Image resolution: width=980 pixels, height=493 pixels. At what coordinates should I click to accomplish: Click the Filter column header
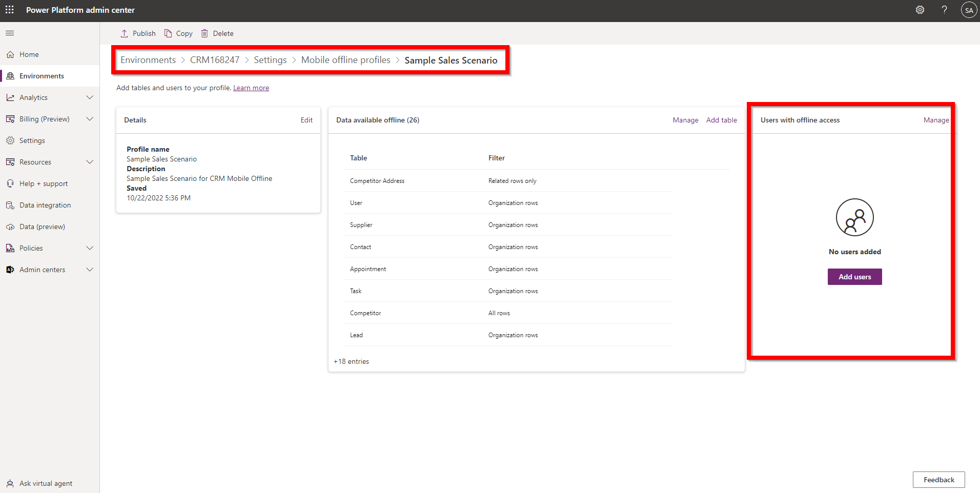(x=497, y=158)
